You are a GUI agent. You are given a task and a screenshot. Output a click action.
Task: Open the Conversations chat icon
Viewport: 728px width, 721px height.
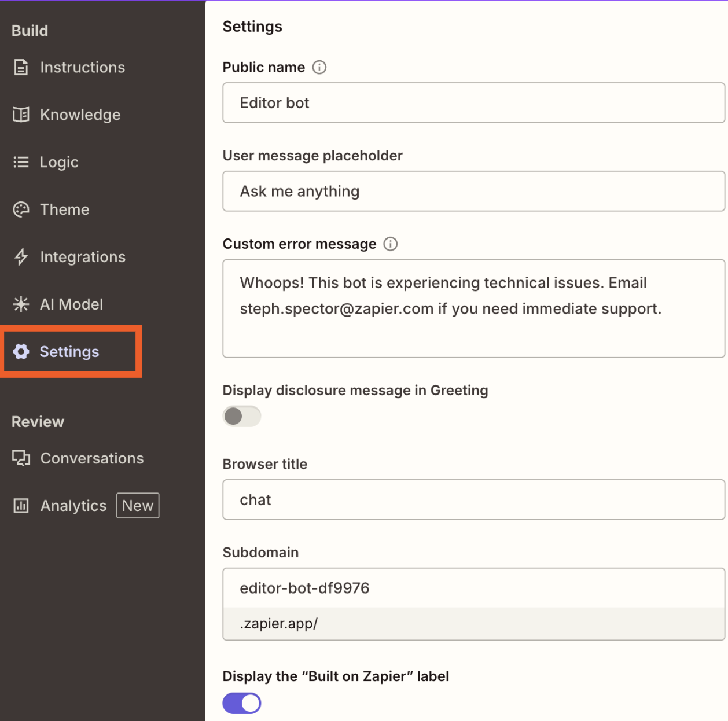tap(20, 458)
